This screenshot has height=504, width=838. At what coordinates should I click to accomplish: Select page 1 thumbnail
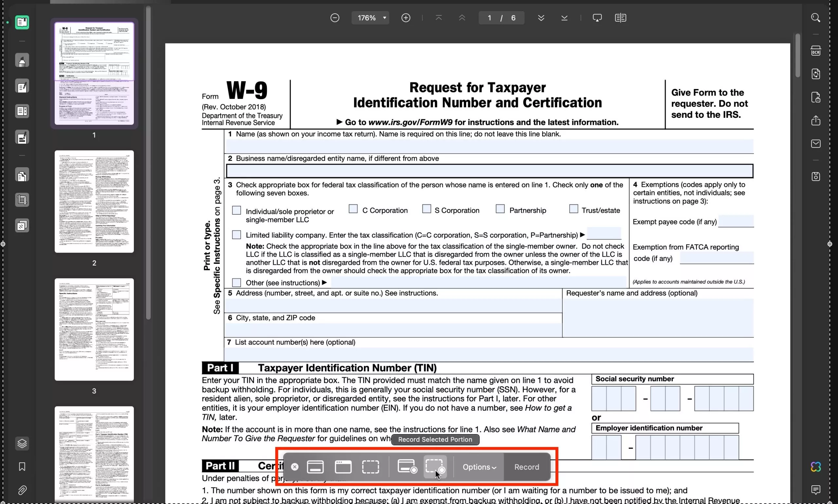click(x=94, y=73)
